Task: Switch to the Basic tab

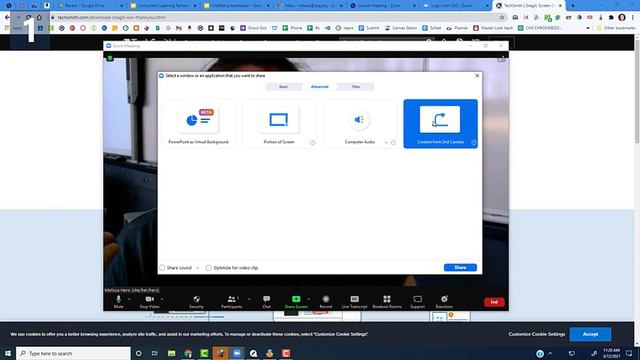Action: (x=283, y=87)
